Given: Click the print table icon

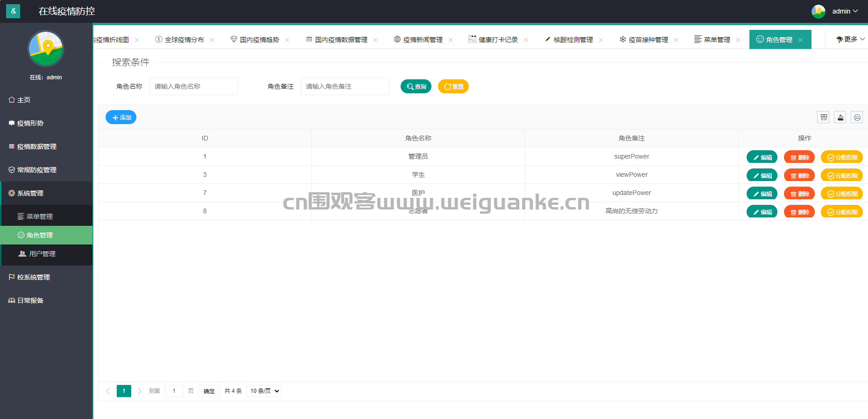Looking at the screenshot, I should click(857, 118).
